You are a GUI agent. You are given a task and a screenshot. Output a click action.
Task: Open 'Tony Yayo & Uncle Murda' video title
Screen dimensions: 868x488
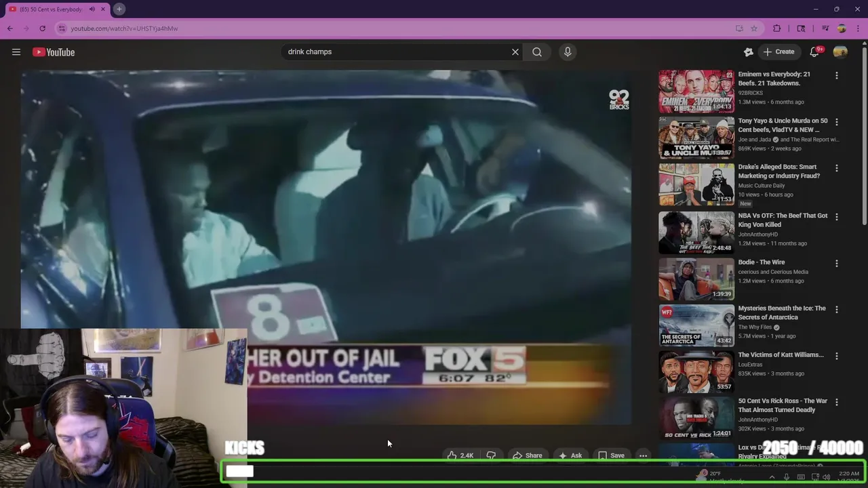pos(783,125)
